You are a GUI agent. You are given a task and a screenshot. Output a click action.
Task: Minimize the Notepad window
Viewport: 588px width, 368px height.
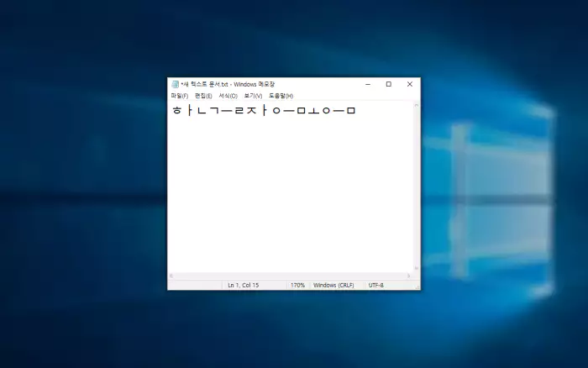pyautogui.click(x=368, y=84)
